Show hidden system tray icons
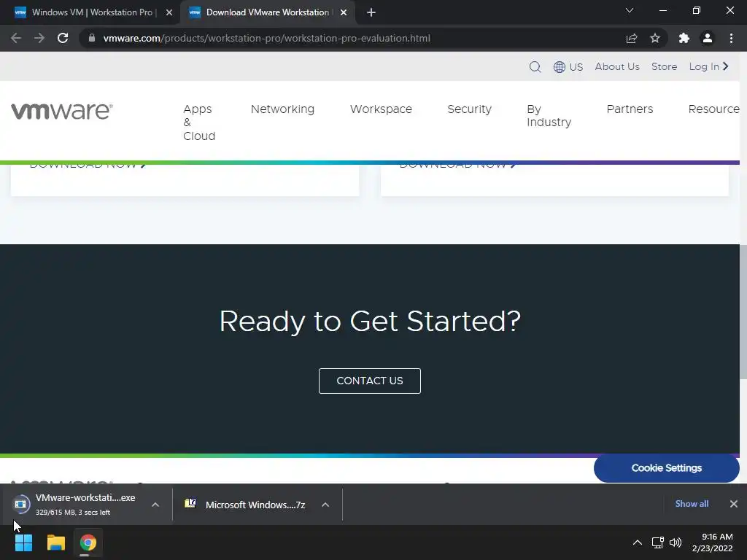747x560 pixels. 637,542
